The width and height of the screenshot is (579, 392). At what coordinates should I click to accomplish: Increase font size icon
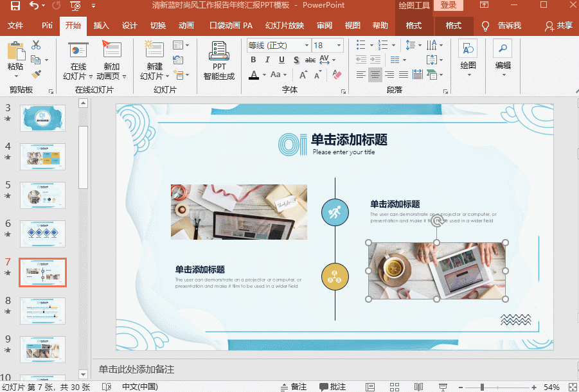pos(303,75)
